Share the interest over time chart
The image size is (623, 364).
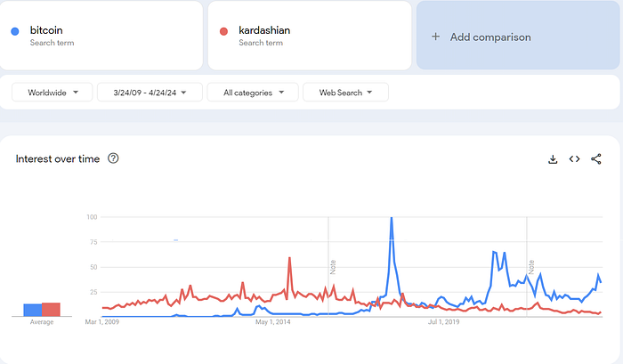point(596,159)
